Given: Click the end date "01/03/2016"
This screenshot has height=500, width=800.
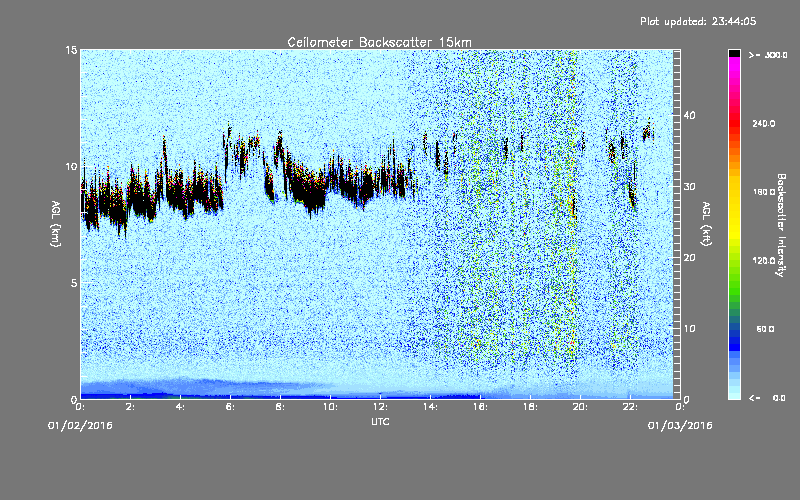Looking at the screenshot, I should [x=680, y=426].
